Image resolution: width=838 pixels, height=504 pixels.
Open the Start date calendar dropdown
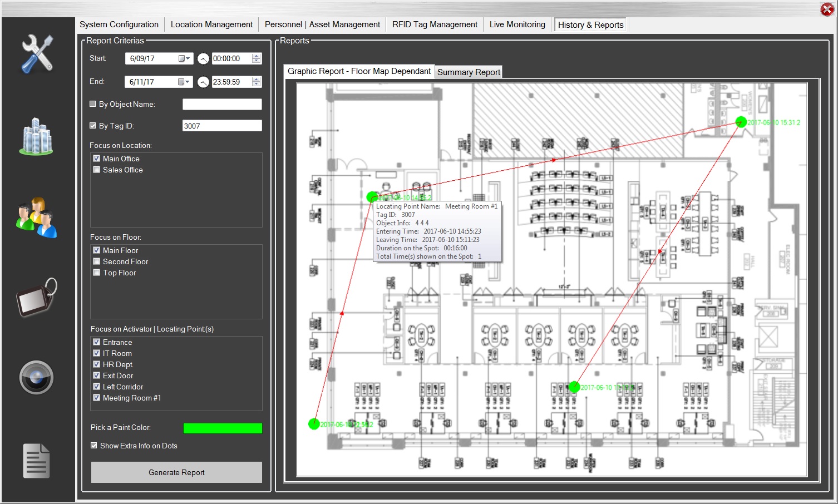184,58
